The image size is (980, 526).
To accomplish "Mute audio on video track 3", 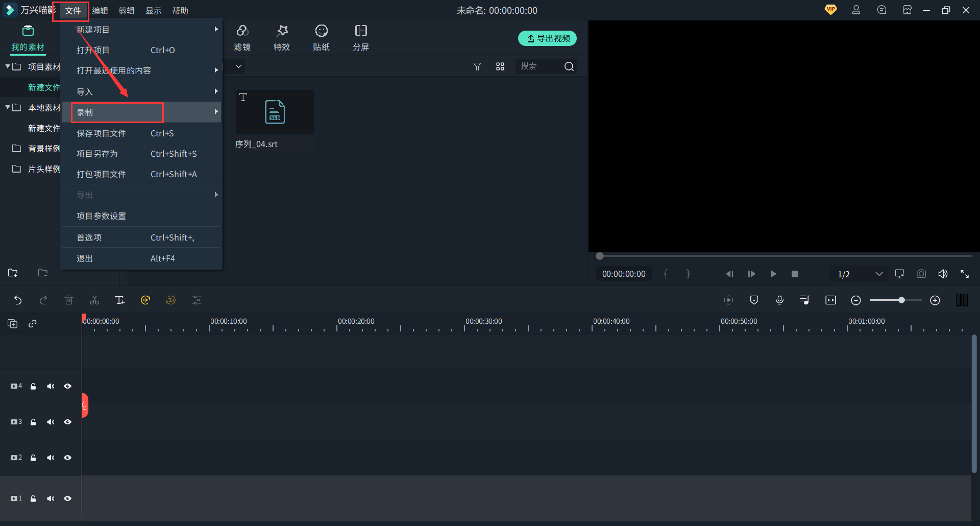I will [x=51, y=422].
